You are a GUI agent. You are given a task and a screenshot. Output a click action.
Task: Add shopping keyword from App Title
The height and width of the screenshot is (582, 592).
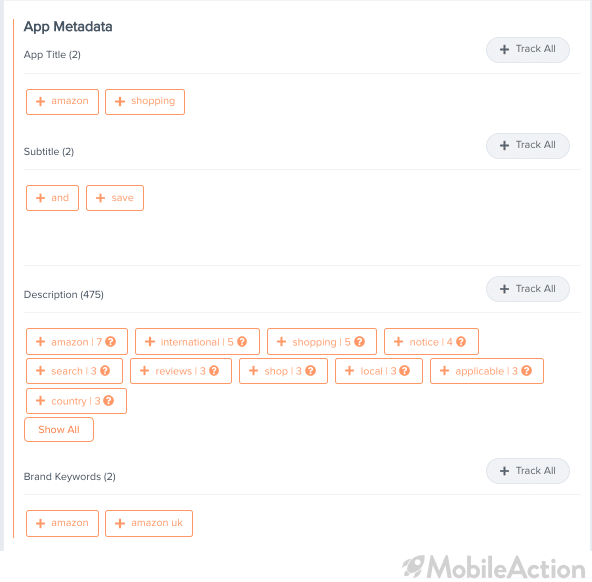pyautogui.click(x=145, y=102)
